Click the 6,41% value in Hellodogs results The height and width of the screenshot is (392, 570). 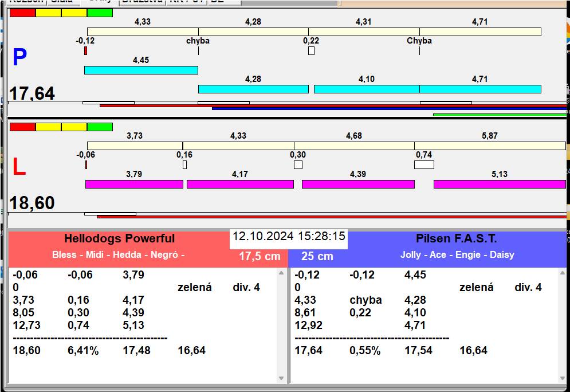[83, 351]
